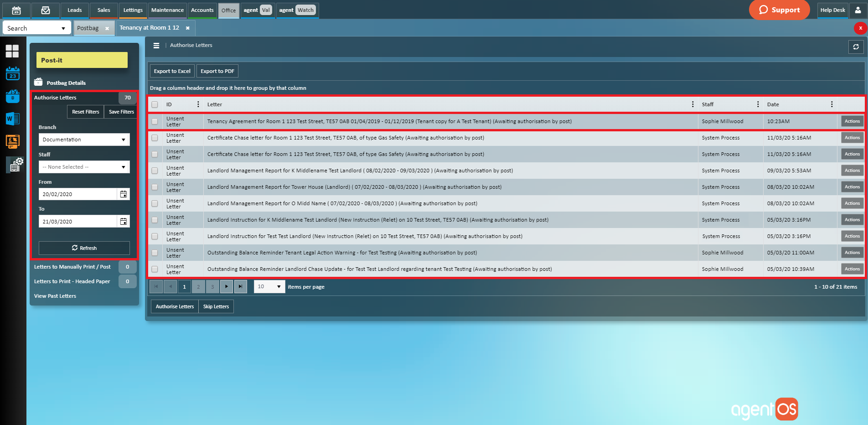Viewport: 868px width, 425px height.
Task: Open the mail inbox icon in top bar
Action: pyautogui.click(x=45, y=10)
